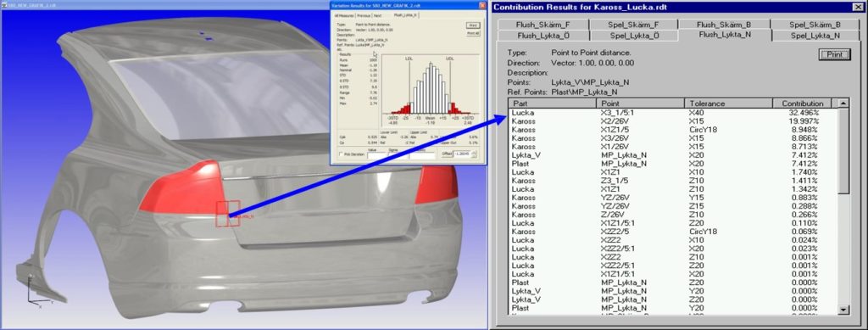Print the contribution results
Viewport: 868px width, 330px height.
click(834, 55)
